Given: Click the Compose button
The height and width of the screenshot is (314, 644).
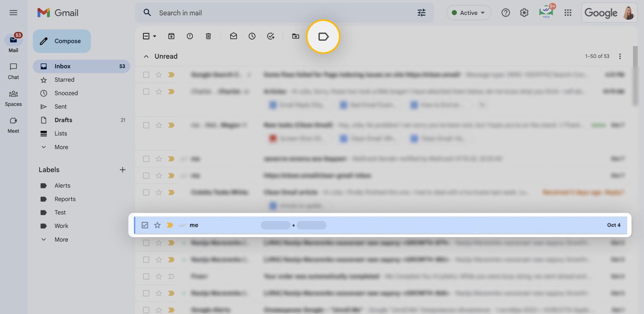Looking at the screenshot, I should tap(62, 41).
